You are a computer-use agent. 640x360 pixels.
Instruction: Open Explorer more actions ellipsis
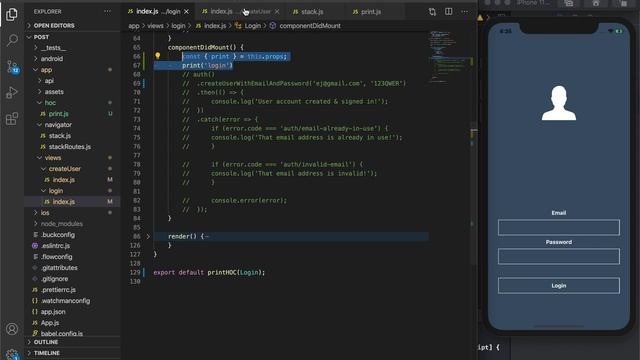coord(107,11)
